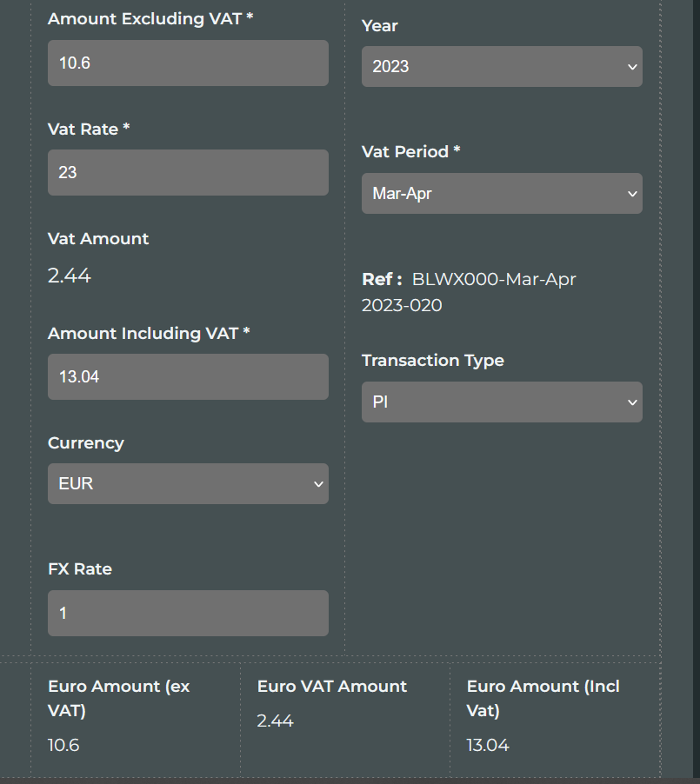
Task: Click the Euro VAT Amount value 2.44
Action: click(275, 721)
